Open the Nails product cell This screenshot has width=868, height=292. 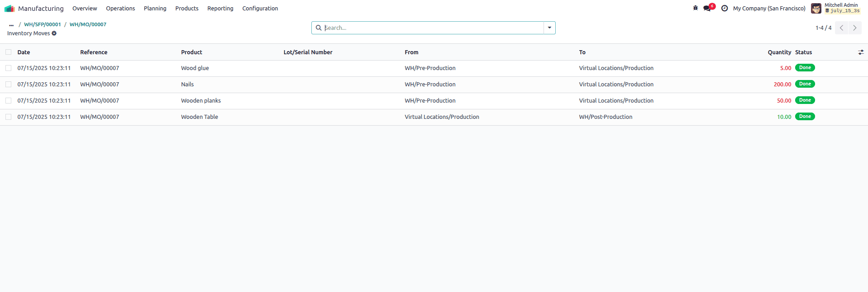pyautogui.click(x=187, y=85)
